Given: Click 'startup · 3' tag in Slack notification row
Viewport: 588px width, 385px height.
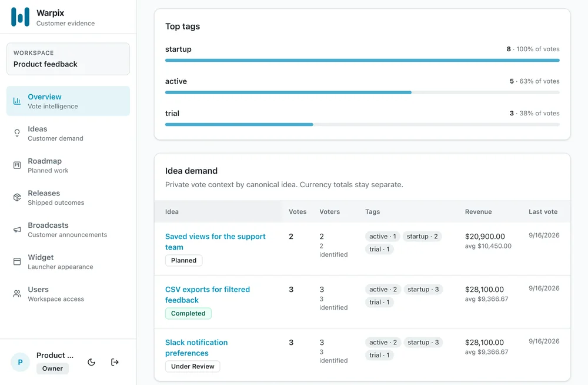Looking at the screenshot, I should click(x=423, y=342).
